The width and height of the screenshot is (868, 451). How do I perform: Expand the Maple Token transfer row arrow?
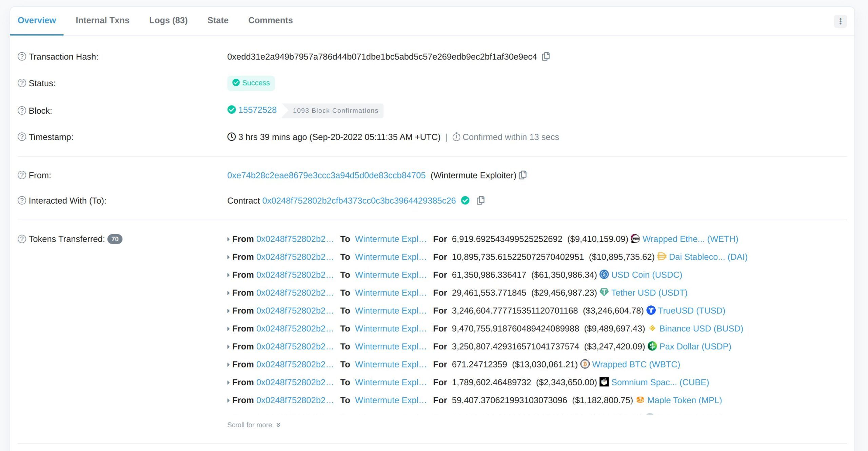228,400
